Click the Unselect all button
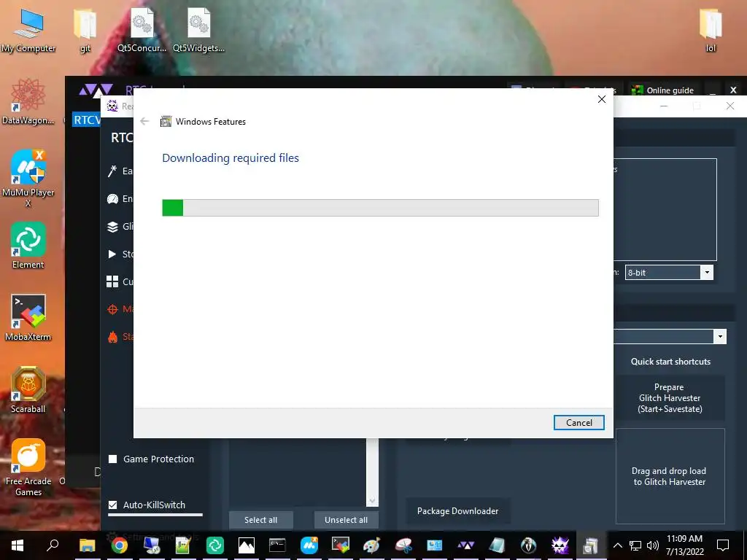This screenshot has height=560, width=747. [x=347, y=520]
